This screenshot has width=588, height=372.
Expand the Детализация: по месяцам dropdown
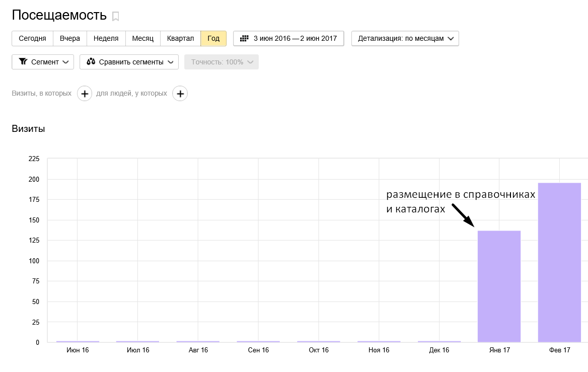405,38
